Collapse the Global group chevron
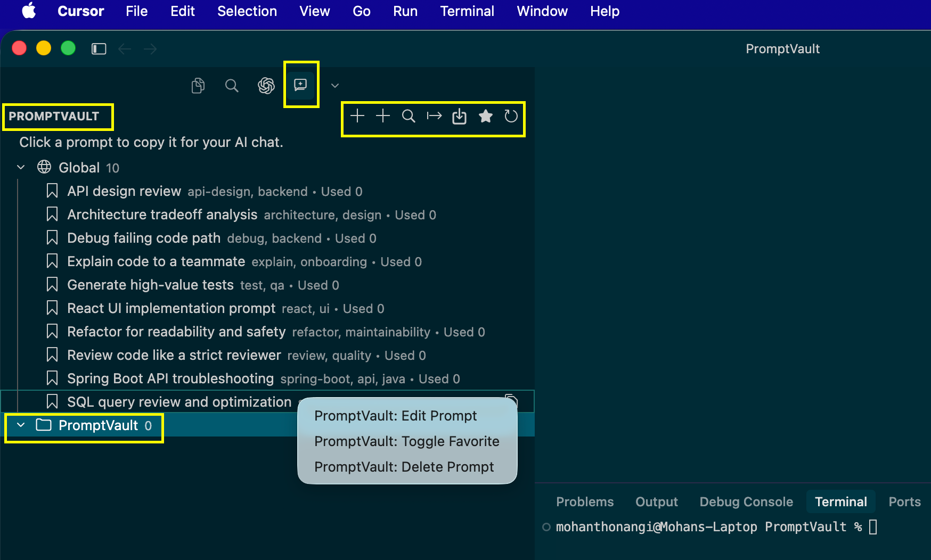Image resolution: width=931 pixels, height=560 pixels. 21,167
